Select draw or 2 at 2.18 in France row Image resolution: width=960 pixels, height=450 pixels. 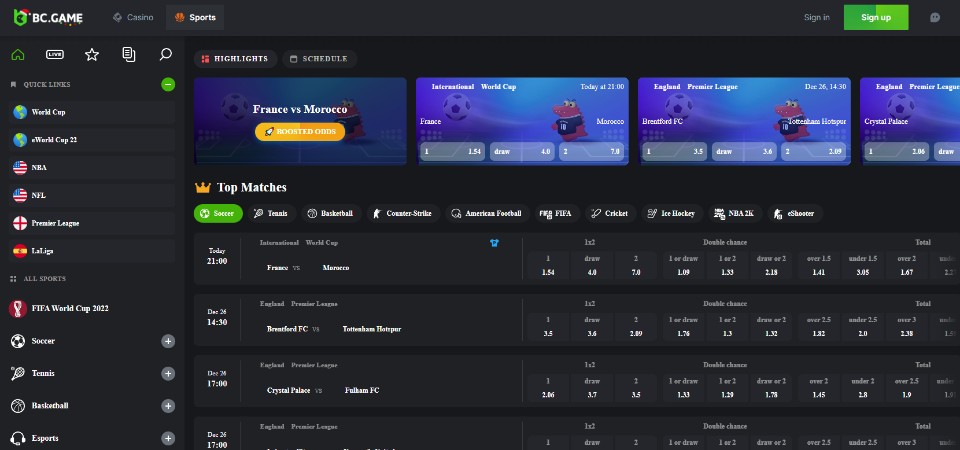pos(771,266)
